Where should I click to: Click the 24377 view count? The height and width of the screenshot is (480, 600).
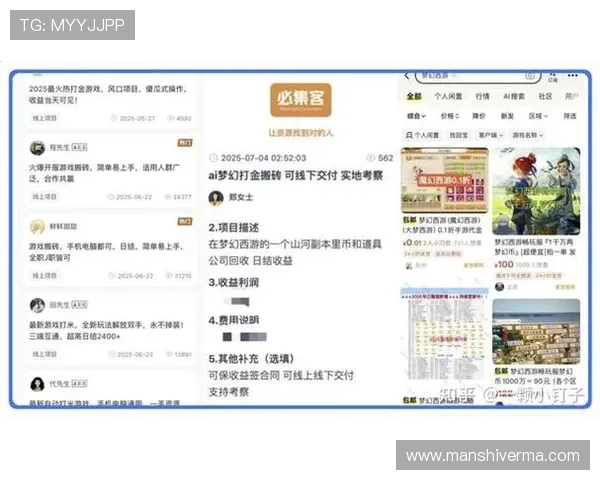(x=182, y=197)
